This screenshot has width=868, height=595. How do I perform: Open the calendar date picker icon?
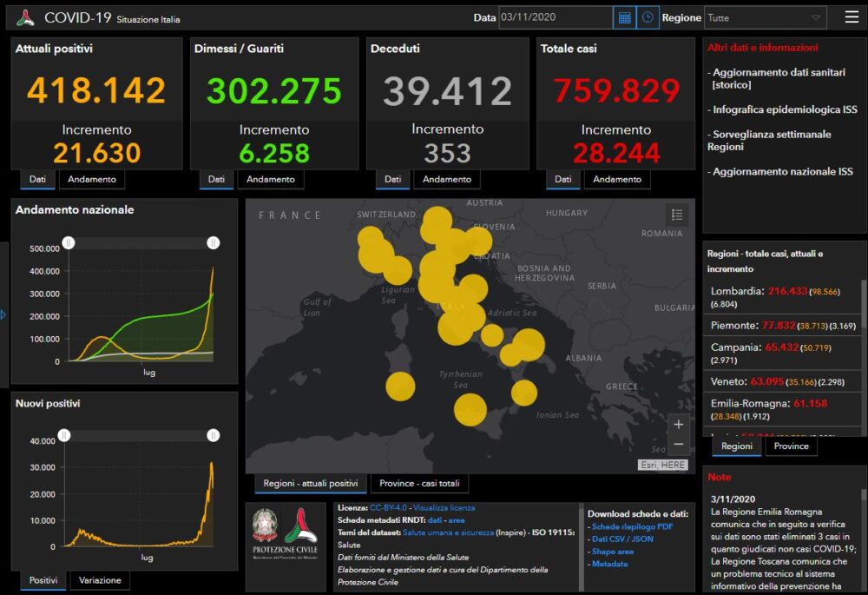[x=624, y=17]
